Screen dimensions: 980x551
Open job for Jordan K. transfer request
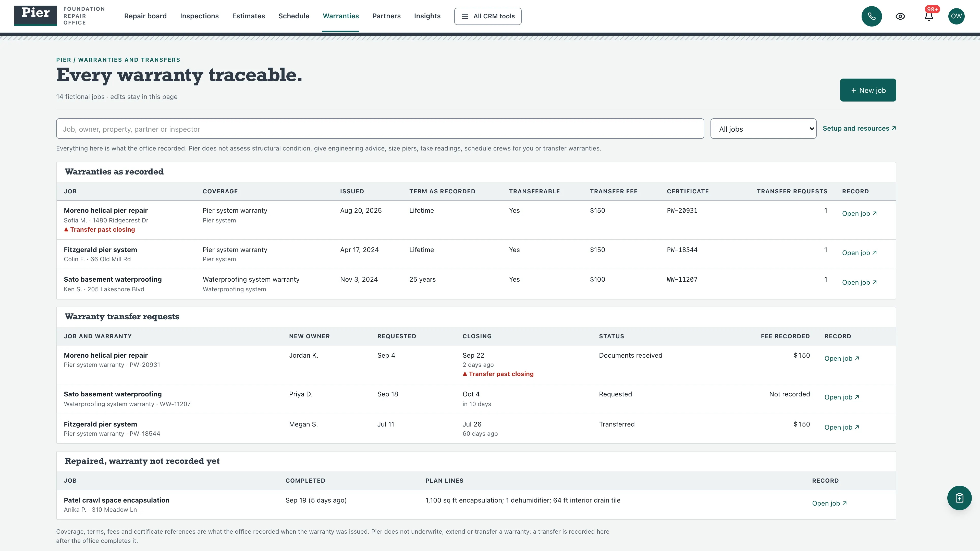[x=841, y=359]
